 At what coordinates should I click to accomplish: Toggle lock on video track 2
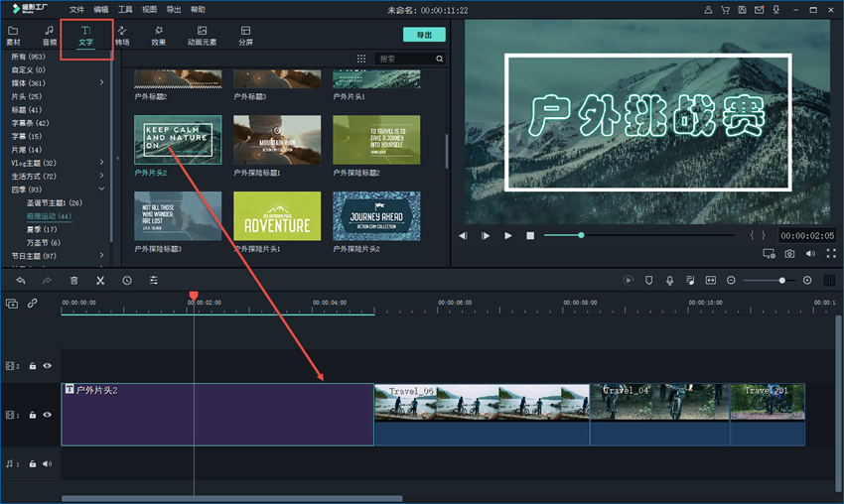[x=33, y=366]
